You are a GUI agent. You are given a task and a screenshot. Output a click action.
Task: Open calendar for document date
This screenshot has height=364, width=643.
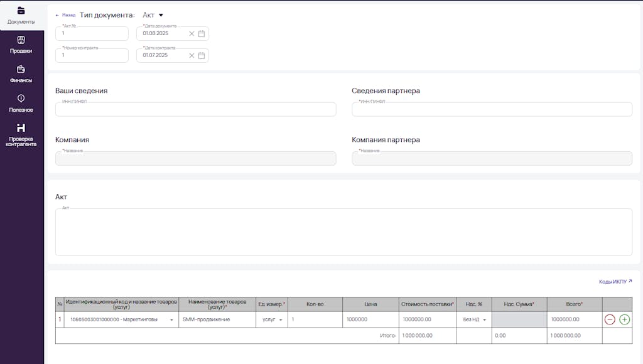point(202,34)
